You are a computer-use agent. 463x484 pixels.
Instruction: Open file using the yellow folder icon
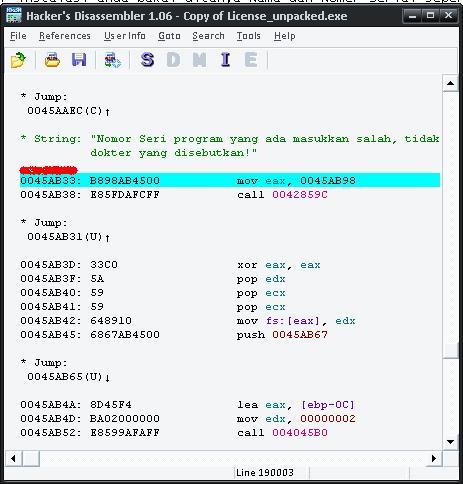coord(18,60)
